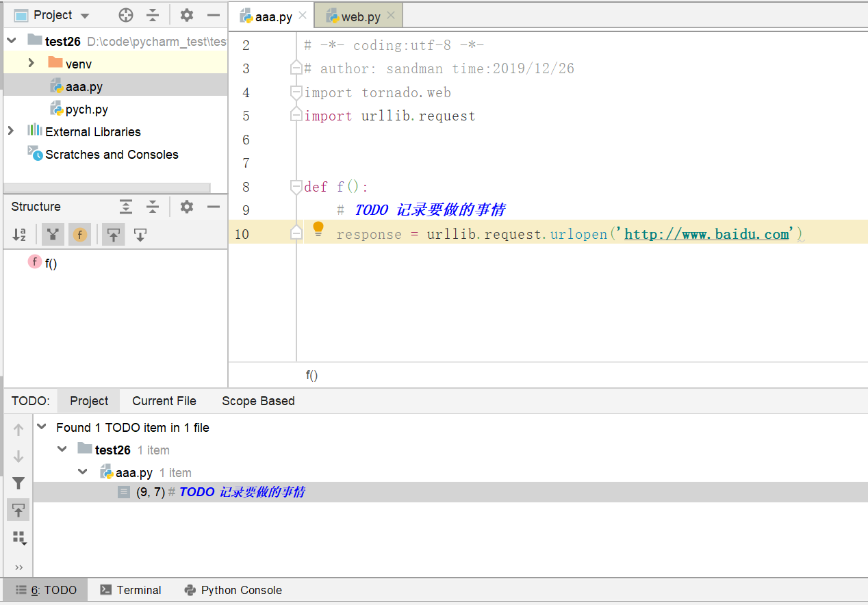Click the import urllib.request line
Screen dimensions: 868x605
[x=390, y=116]
